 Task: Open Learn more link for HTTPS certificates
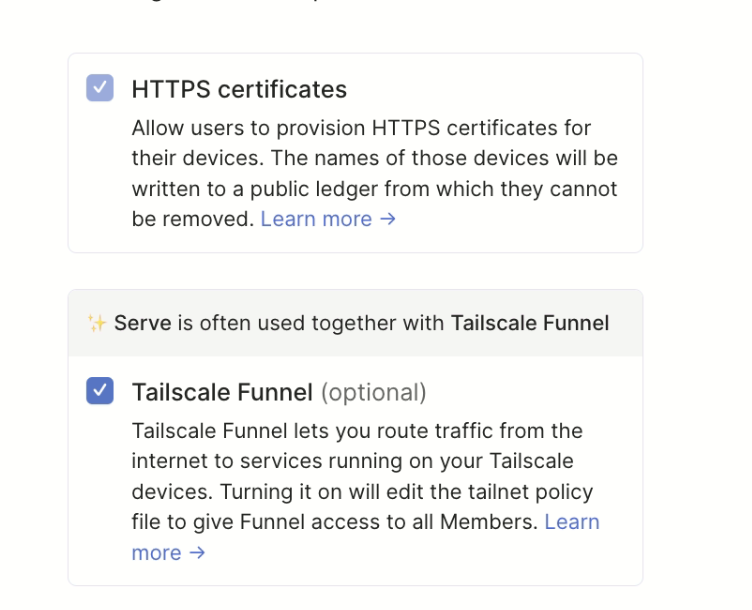(x=316, y=219)
